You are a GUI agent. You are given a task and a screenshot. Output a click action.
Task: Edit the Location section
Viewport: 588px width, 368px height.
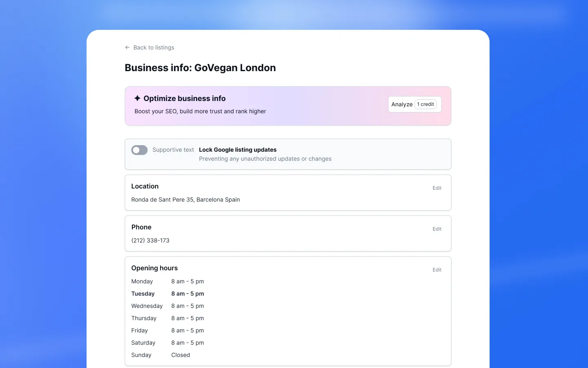click(x=437, y=188)
